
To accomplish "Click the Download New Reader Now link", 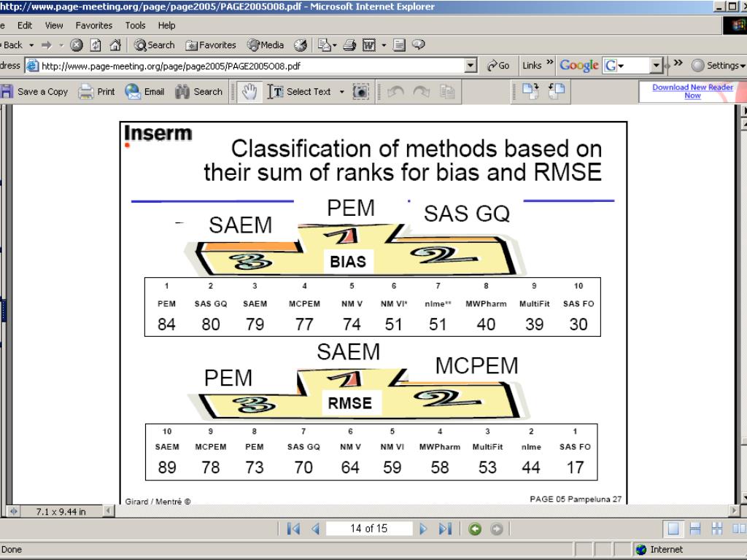I will coord(692,91).
